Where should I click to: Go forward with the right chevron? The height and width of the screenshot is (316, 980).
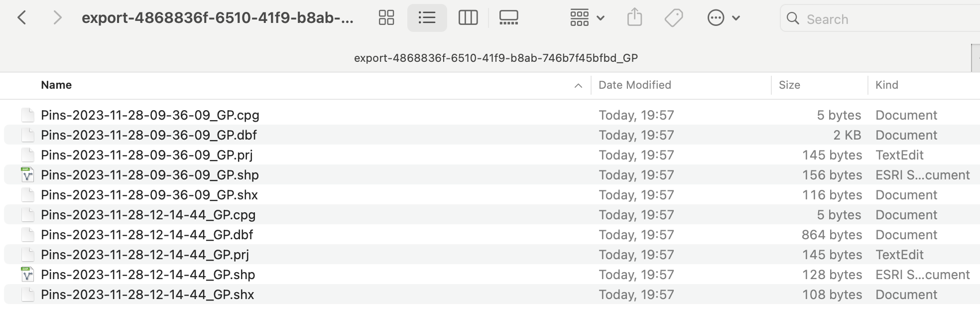coord(57,18)
